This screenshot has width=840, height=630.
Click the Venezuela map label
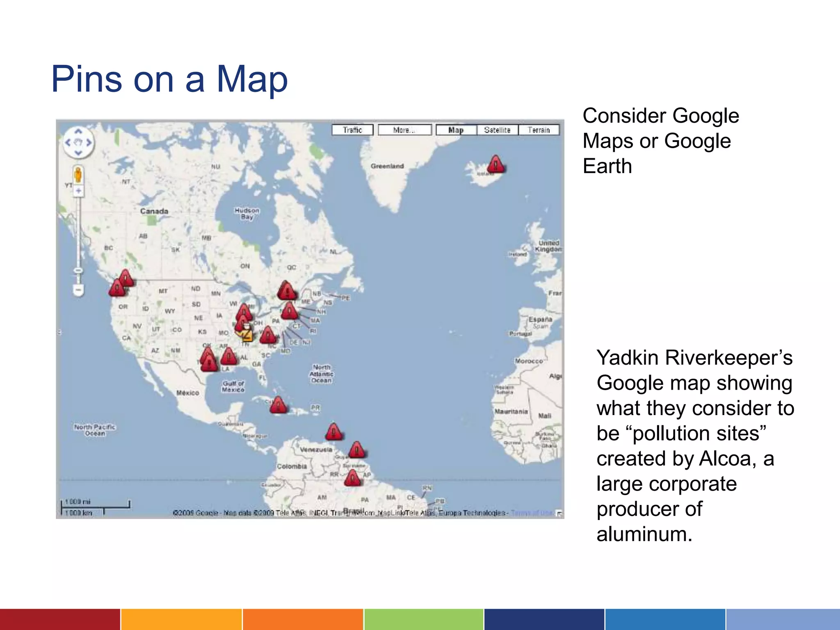click(316, 450)
